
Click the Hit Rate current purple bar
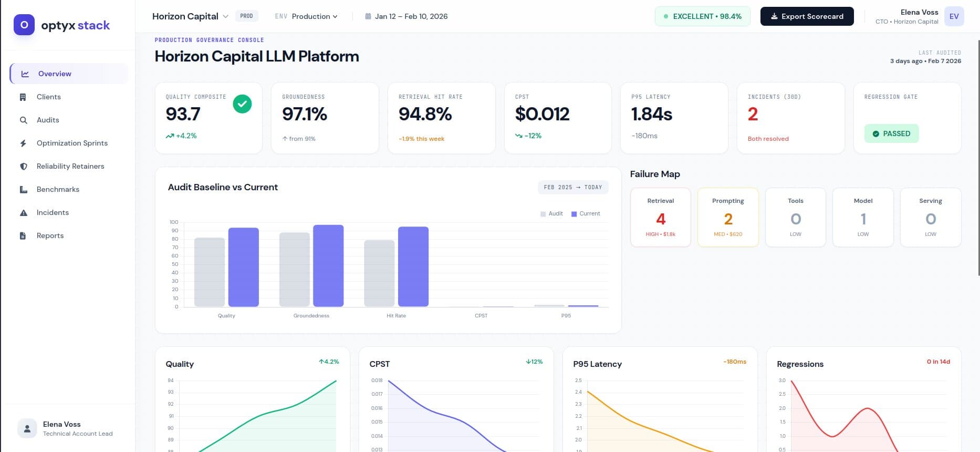(x=413, y=266)
